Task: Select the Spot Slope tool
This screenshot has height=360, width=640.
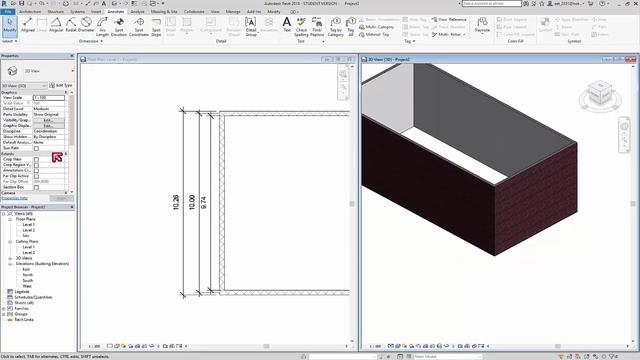Action: [x=156, y=27]
